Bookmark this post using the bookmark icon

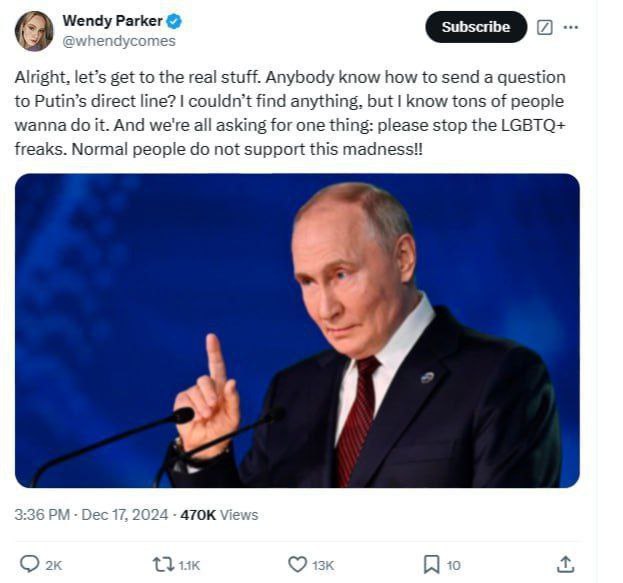[431, 564]
